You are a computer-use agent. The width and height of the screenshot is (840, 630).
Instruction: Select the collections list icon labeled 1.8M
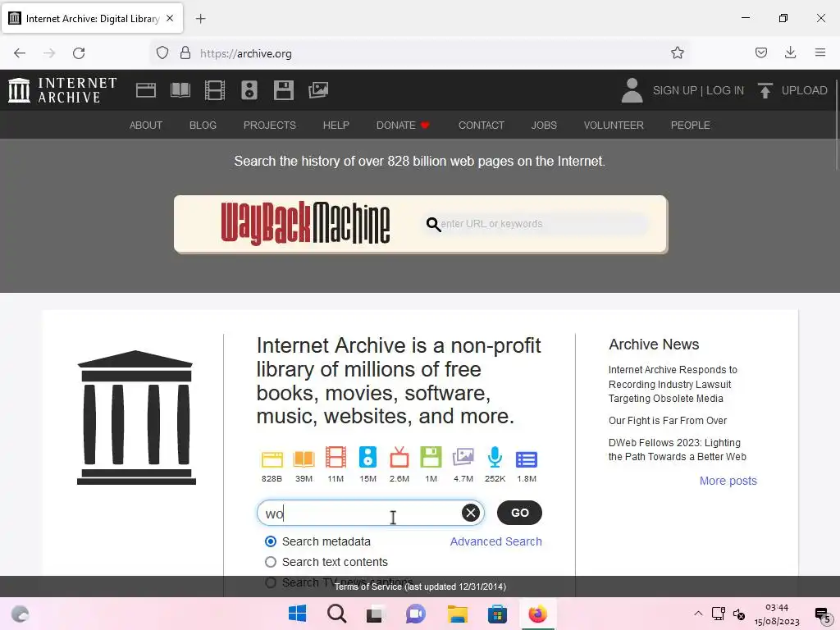tap(527, 459)
